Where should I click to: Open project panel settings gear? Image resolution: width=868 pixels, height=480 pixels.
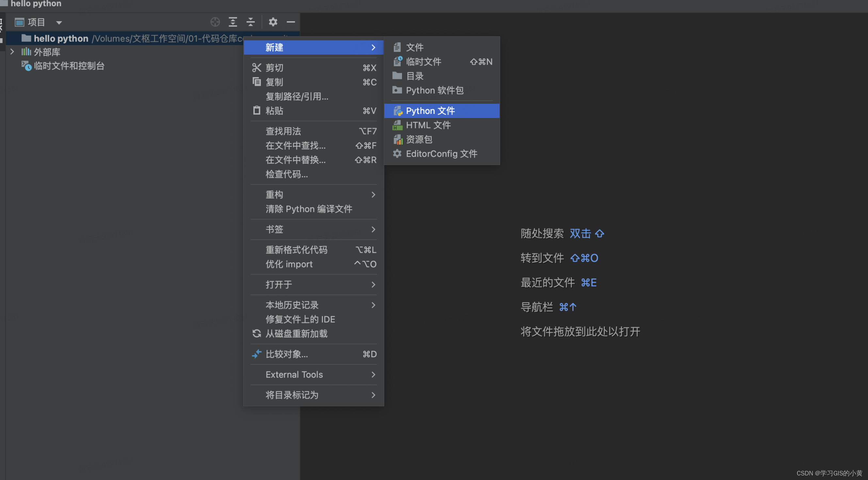pos(273,22)
